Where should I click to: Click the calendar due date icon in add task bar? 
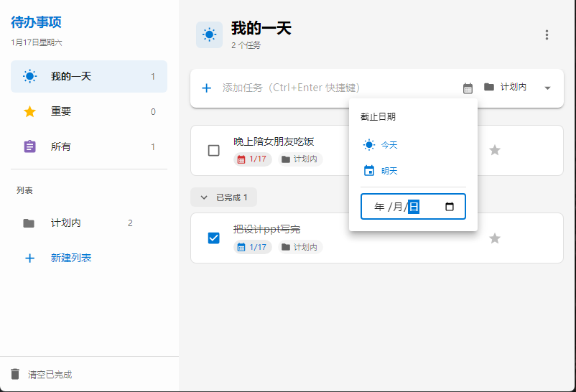(468, 88)
